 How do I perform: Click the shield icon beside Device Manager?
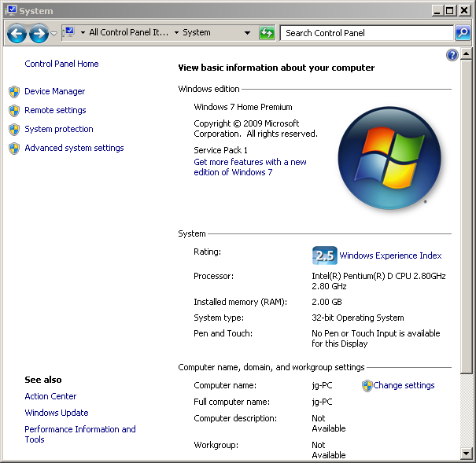[x=14, y=91]
